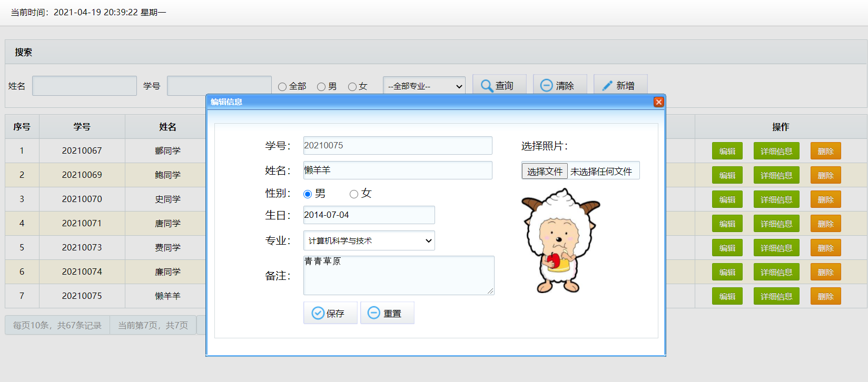Click the minus-circle icon on 重置 button
868x382 pixels.
click(374, 313)
